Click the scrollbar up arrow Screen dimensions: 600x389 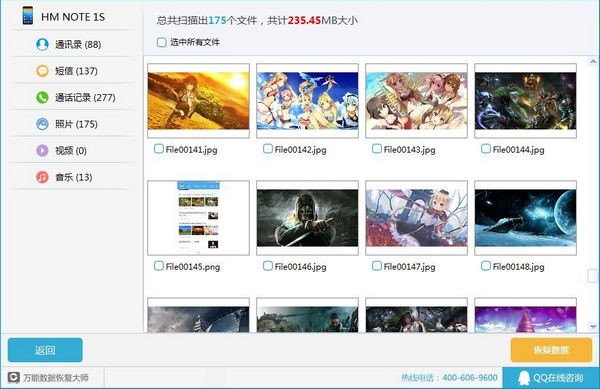pos(593,61)
